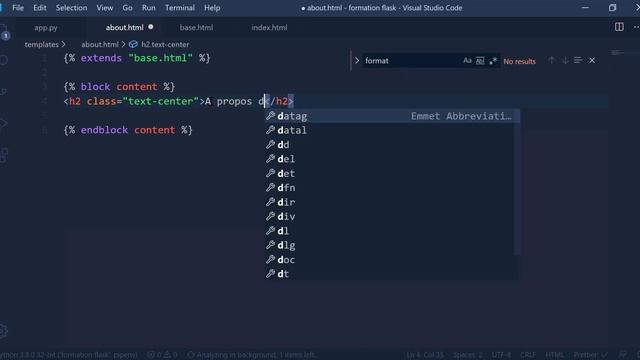Click the Split Editor icon

point(619,27)
